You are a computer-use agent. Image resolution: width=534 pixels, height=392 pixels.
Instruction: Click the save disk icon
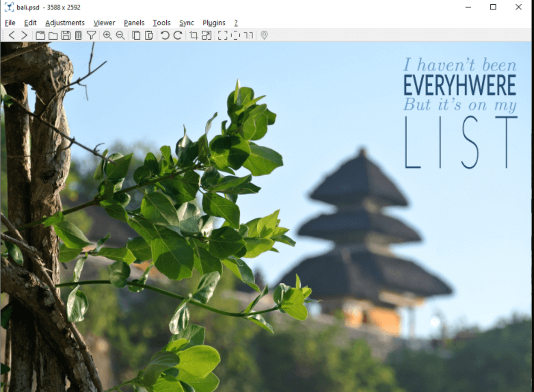pyautogui.click(x=66, y=35)
